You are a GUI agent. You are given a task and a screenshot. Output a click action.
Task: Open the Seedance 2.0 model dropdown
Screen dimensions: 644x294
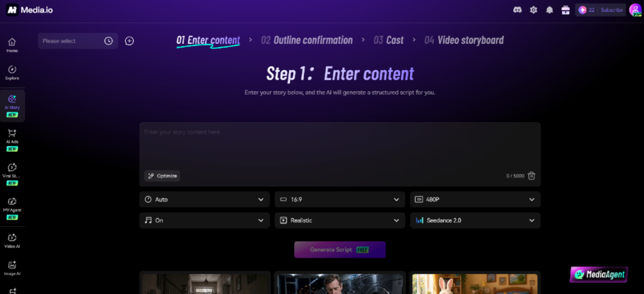(x=475, y=220)
